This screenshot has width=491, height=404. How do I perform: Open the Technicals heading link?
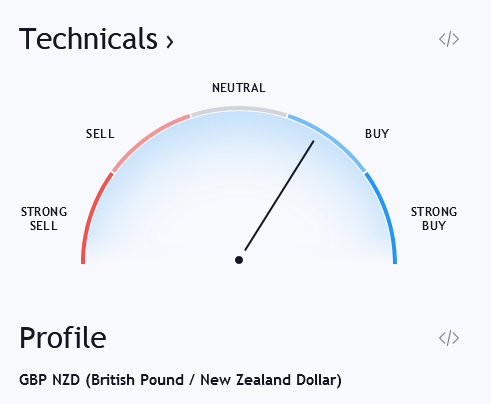[96, 39]
